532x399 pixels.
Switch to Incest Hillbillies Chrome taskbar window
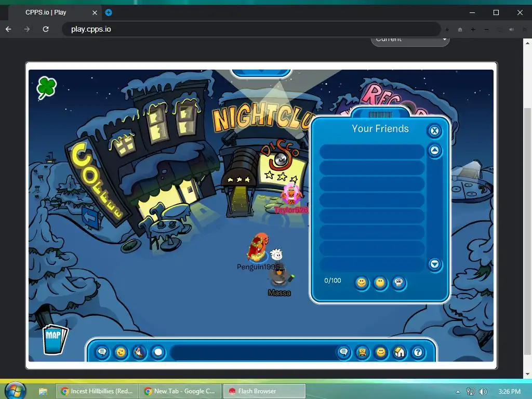tap(97, 391)
